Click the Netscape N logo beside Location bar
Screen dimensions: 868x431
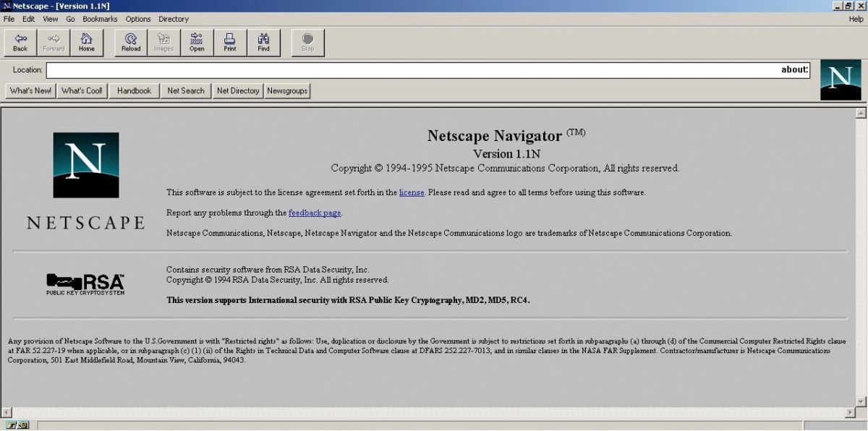click(841, 80)
